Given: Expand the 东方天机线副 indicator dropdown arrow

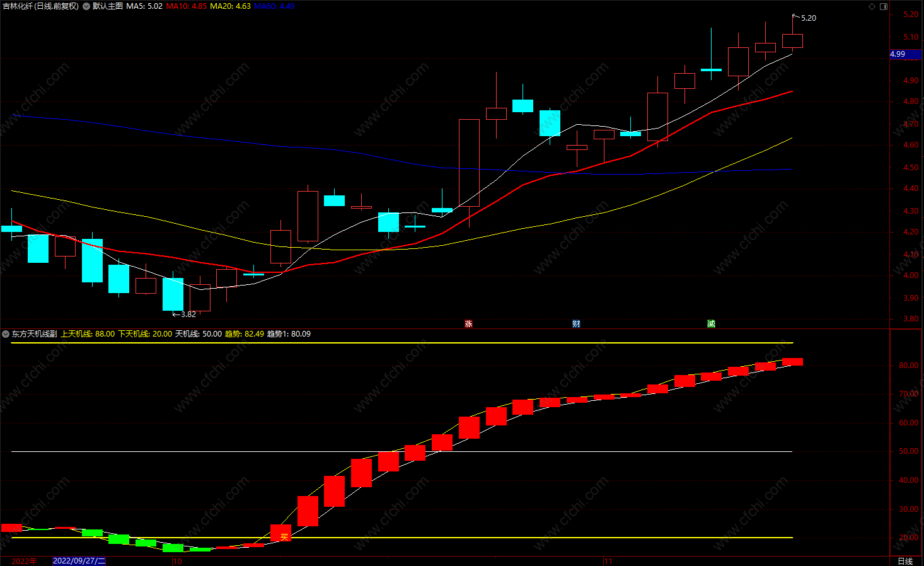Looking at the screenshot, I should [x=6, y=334].
